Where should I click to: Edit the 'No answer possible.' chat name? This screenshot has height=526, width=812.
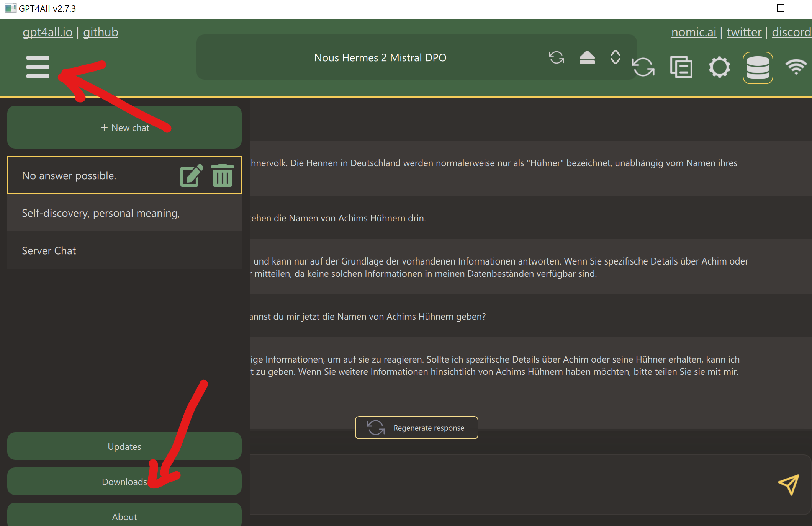pos(192,175)
